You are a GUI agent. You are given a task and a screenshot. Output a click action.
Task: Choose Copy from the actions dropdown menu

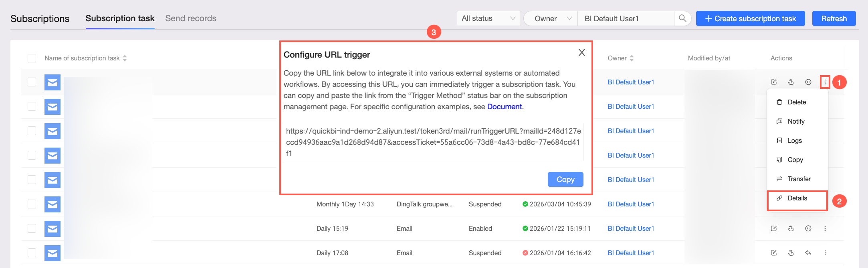pos(797,160)
